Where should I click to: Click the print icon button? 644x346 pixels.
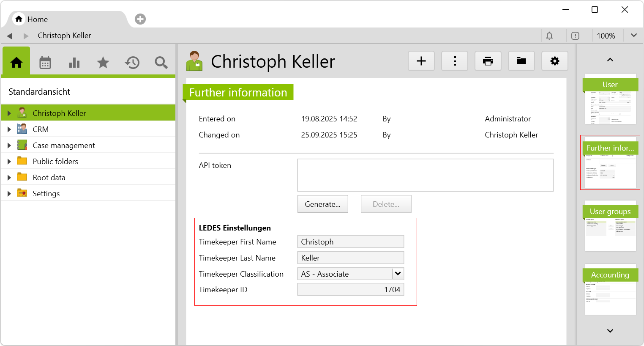pyautogui.click(x=488, y=61)
